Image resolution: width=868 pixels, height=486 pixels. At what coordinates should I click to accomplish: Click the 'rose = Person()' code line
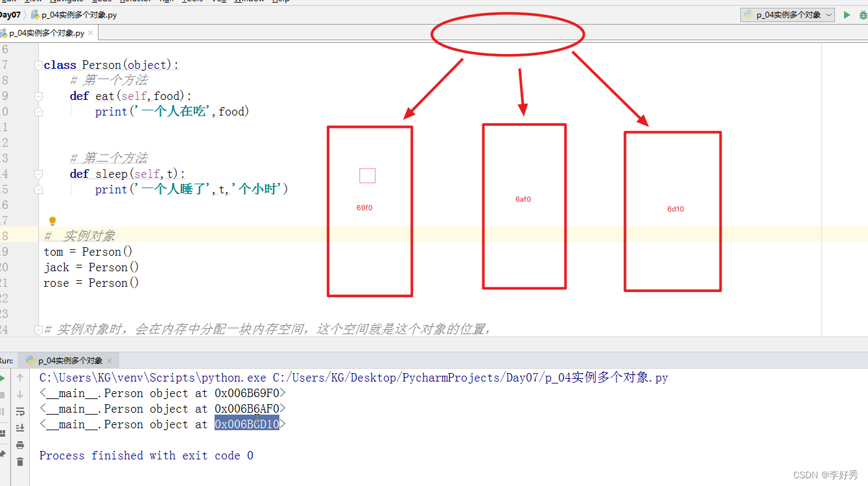pyautogui.click(x=91, y=283)
